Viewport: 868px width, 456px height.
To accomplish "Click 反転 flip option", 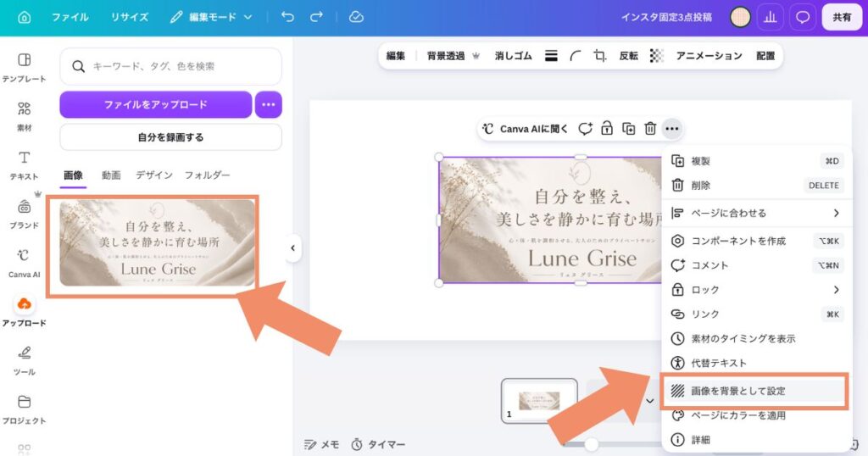I will [628, 56].
